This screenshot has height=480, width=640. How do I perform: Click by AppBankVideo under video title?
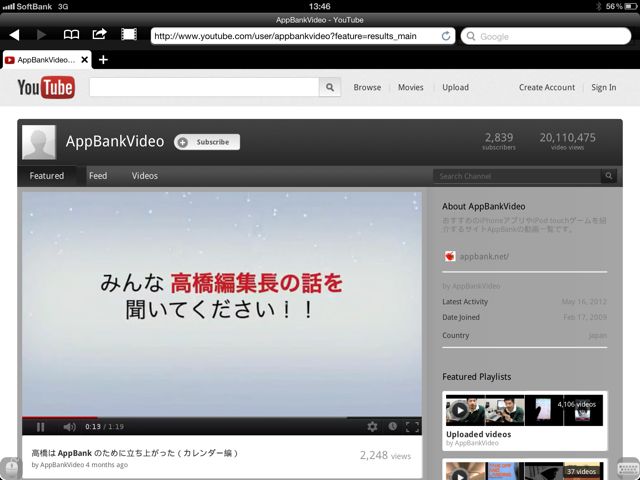pyautogui.click(x=58, y=465)
